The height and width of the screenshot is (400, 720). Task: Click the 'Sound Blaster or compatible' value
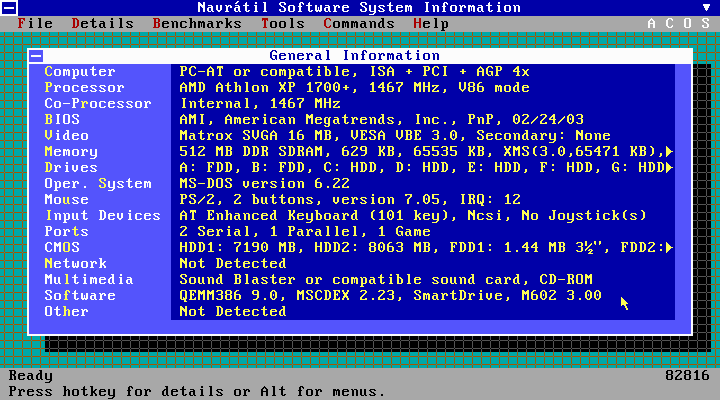pos(386,279)
